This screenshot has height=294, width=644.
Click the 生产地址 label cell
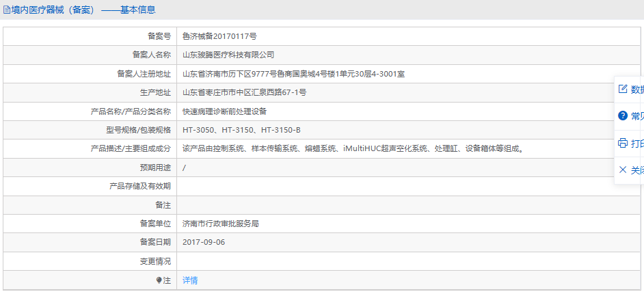click(x=90, y=93)
